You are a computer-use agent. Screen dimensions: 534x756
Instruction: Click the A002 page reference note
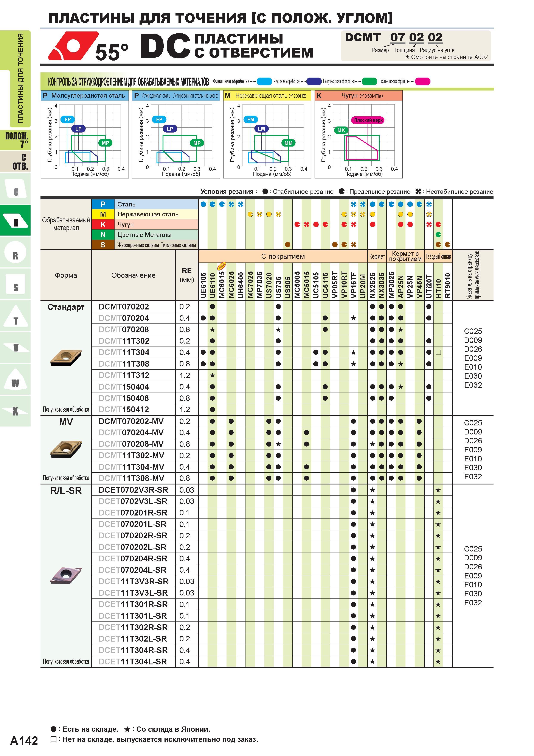pos(447,57)
